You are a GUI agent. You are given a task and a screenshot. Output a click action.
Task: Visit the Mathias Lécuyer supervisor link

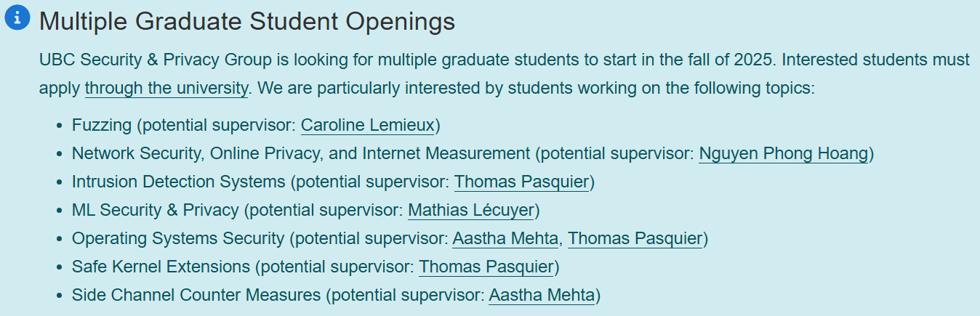click(471, 210)
